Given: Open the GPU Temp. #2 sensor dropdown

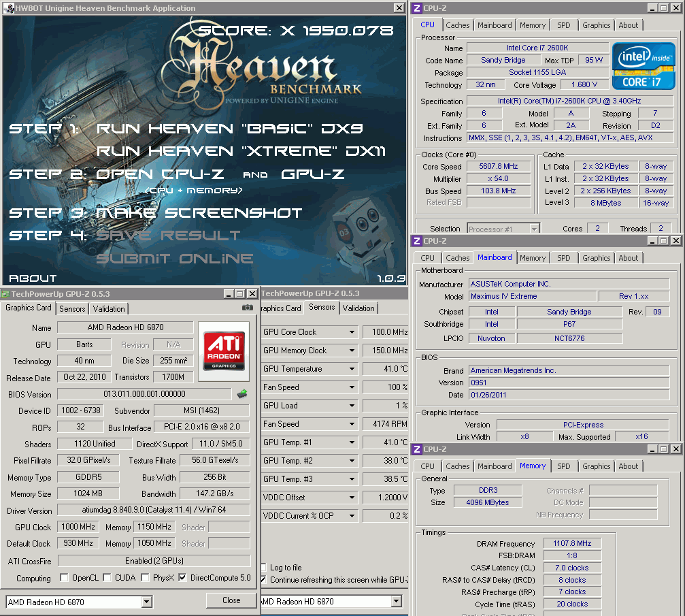Looking at the screenshot, I should pos(352,461).
